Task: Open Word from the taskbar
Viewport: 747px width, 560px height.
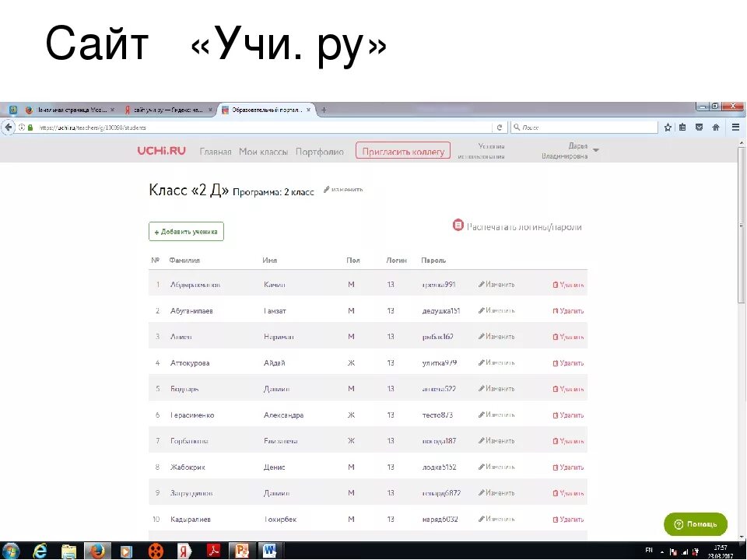Action: 269,551
